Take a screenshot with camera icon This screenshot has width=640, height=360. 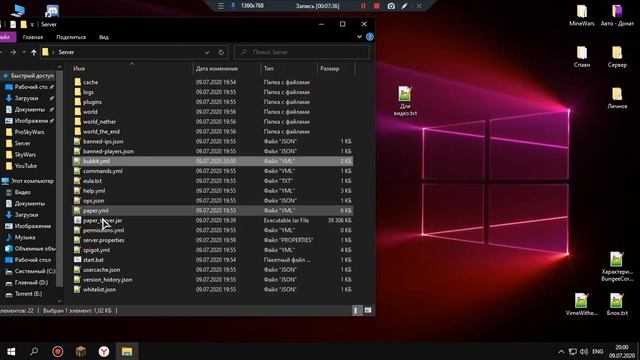pos(391,6)
